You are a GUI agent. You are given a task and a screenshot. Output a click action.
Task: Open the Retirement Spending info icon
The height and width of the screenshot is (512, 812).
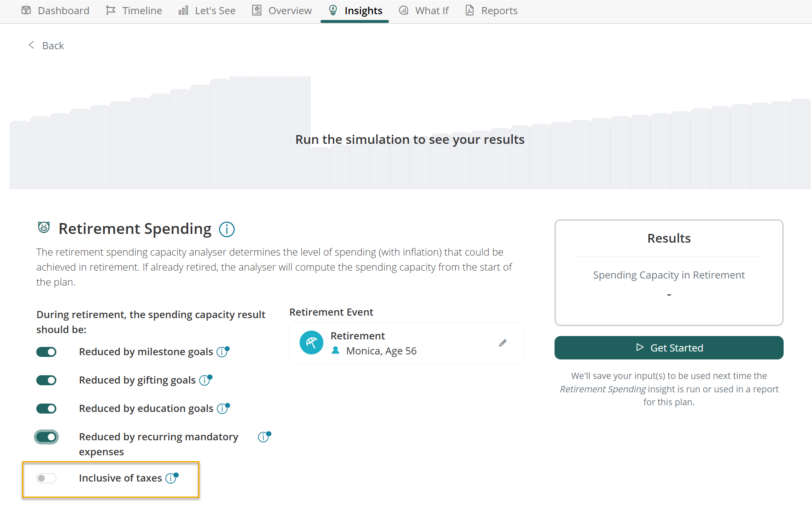(227, 229)
